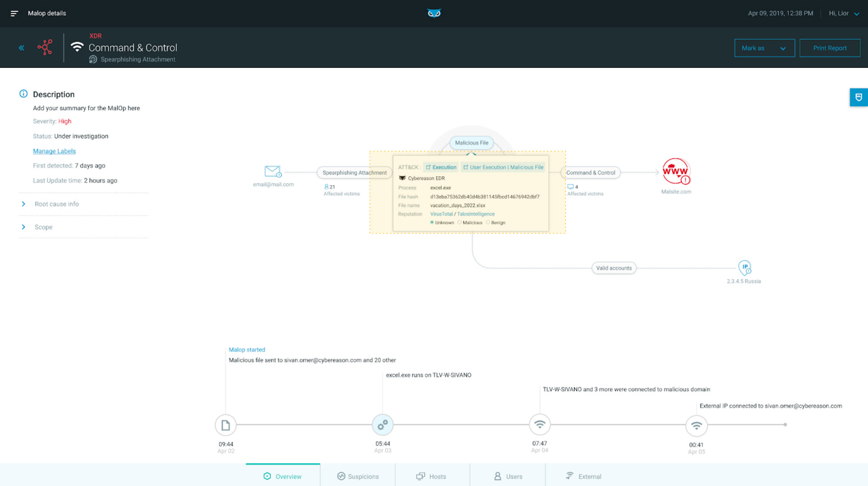
Task: Click the Description info icon
Action: click(x=24, y=94)
